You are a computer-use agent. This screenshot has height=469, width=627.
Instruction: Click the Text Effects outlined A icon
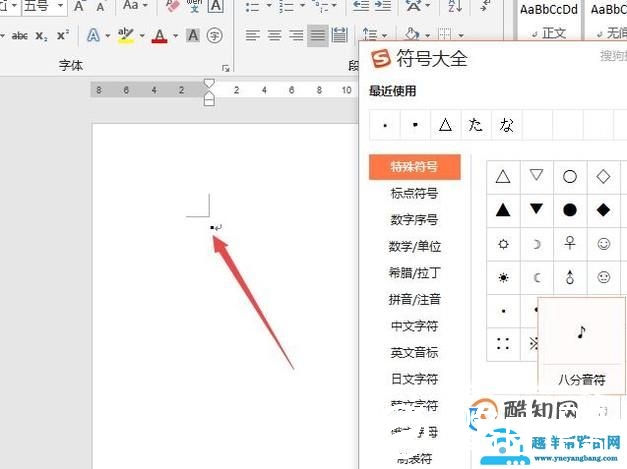click(93, 36)
